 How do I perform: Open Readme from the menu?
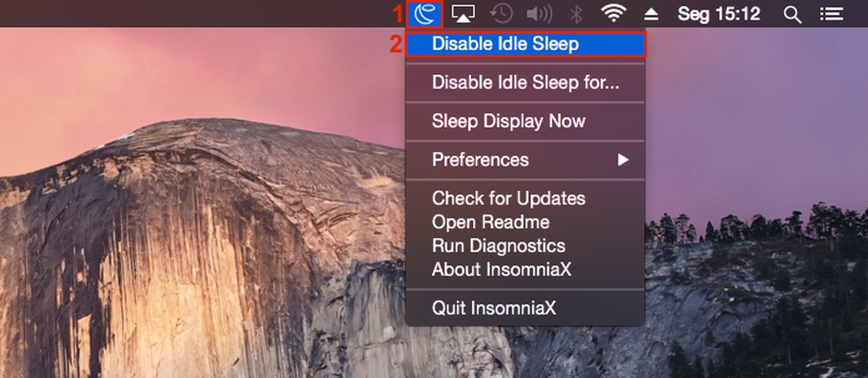coord(490,222)
